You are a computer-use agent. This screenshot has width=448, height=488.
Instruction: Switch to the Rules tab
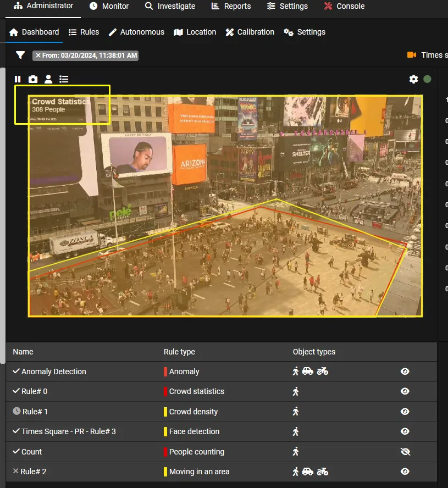[84, 32]
